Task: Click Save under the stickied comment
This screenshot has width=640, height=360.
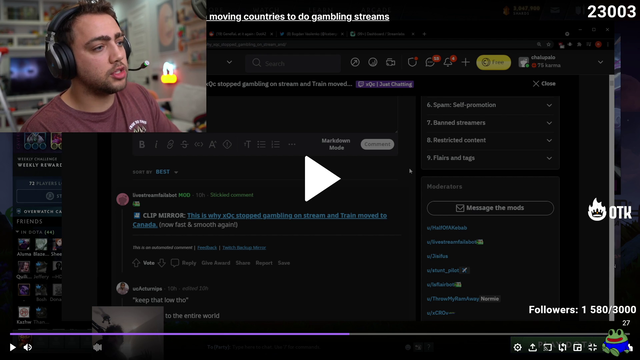Action: tap(284, 263)
